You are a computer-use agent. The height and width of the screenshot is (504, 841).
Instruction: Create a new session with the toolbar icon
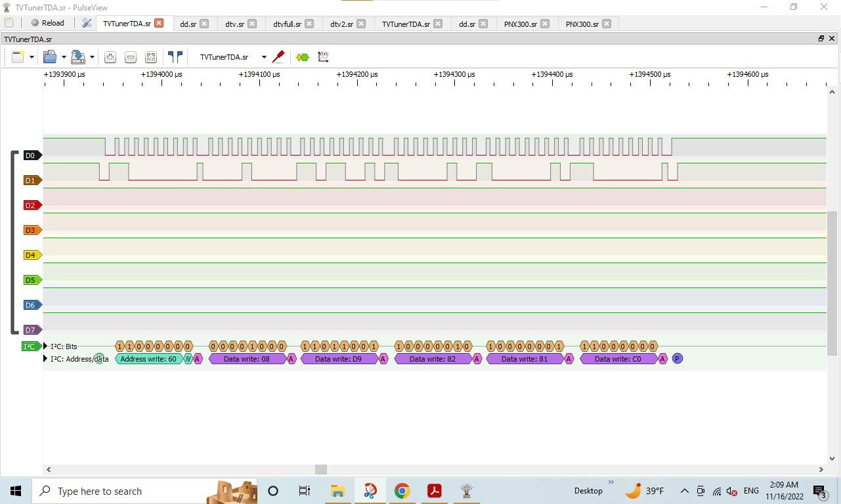[x=18, y=57]
